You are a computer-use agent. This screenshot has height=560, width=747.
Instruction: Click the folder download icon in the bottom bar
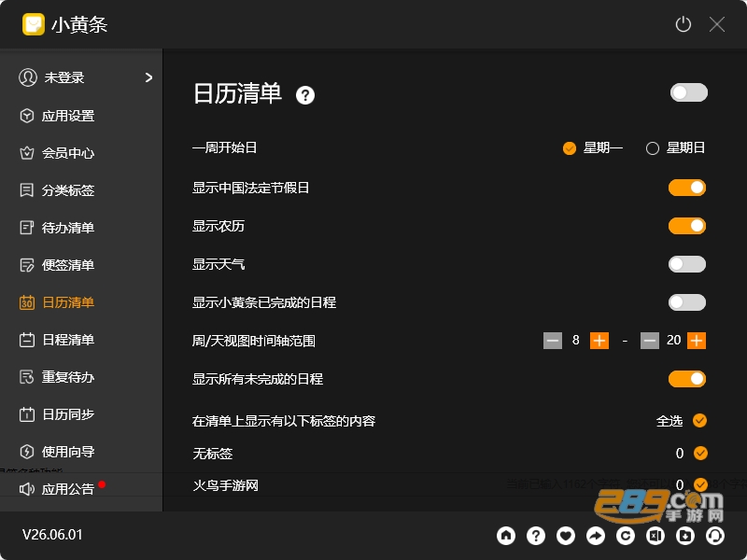point(685,536)
